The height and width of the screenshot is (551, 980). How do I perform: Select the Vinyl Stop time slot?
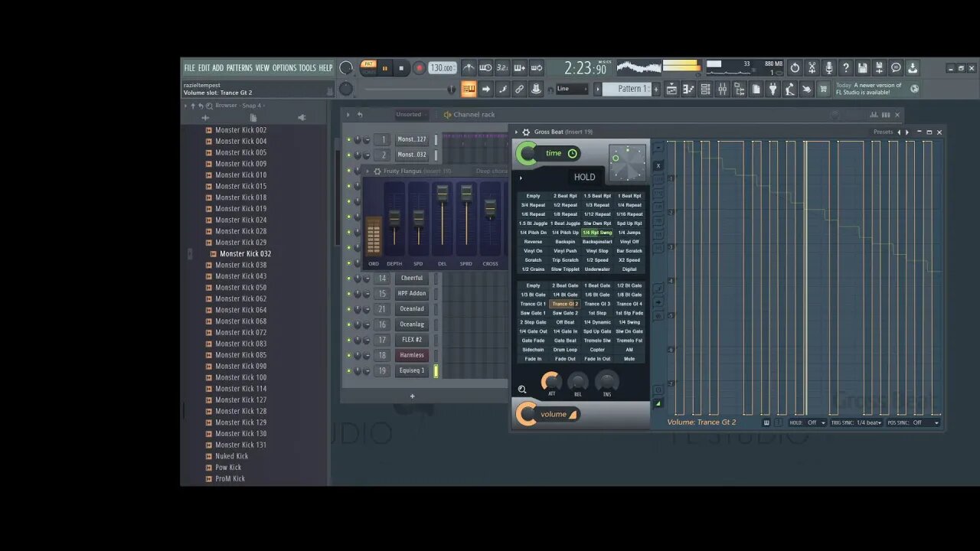(597, 251)
